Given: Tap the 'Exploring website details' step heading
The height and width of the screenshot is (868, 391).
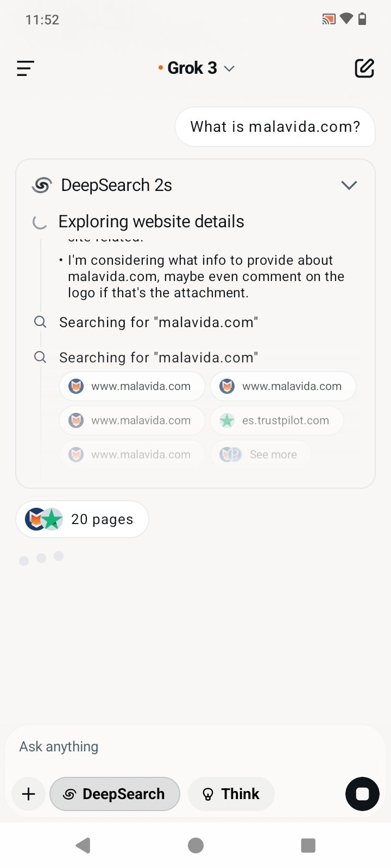Looking at the screenshot, I should click(x=151, y=221).
